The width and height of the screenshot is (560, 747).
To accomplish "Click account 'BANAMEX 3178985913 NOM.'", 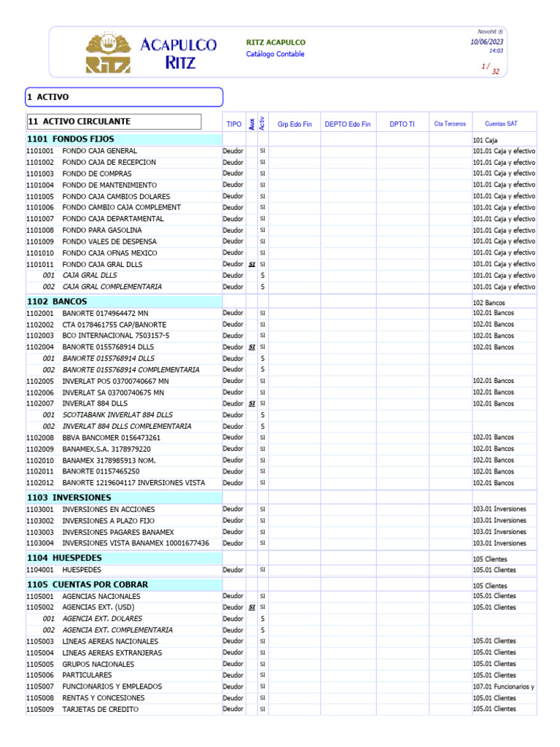I will (109, 461).
